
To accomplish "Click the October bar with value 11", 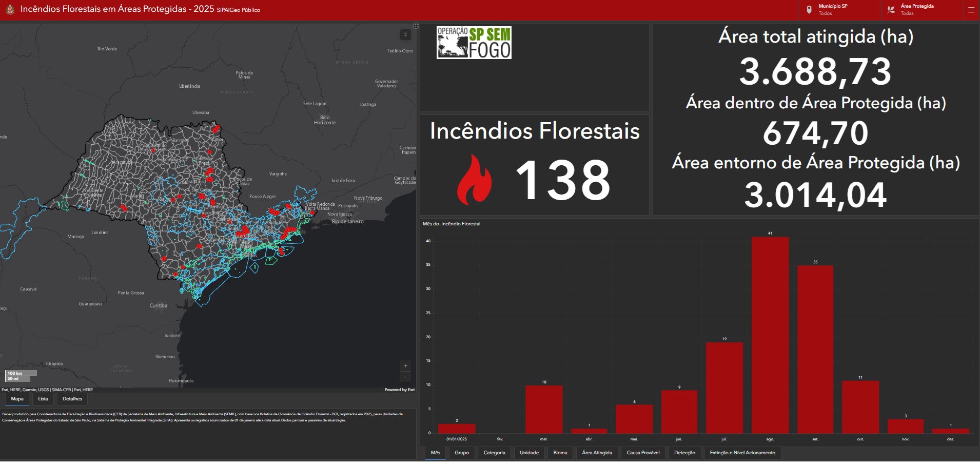I will click(x=860, y=407).
